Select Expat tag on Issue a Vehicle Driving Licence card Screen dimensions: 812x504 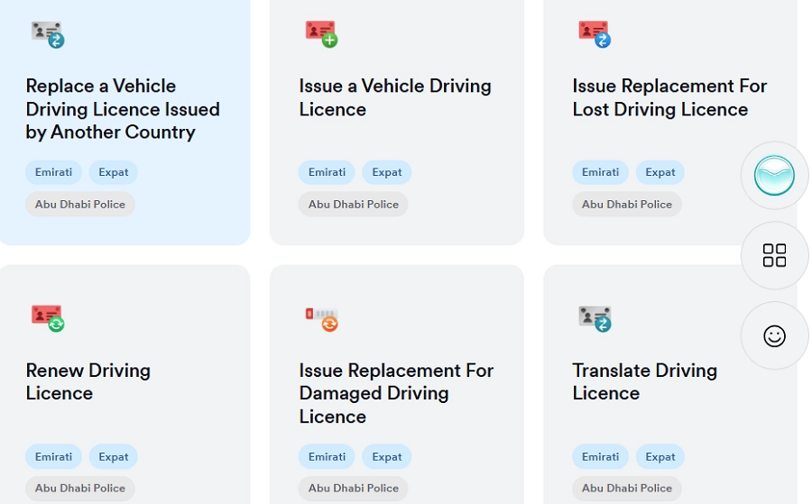[x=386, y=172]
